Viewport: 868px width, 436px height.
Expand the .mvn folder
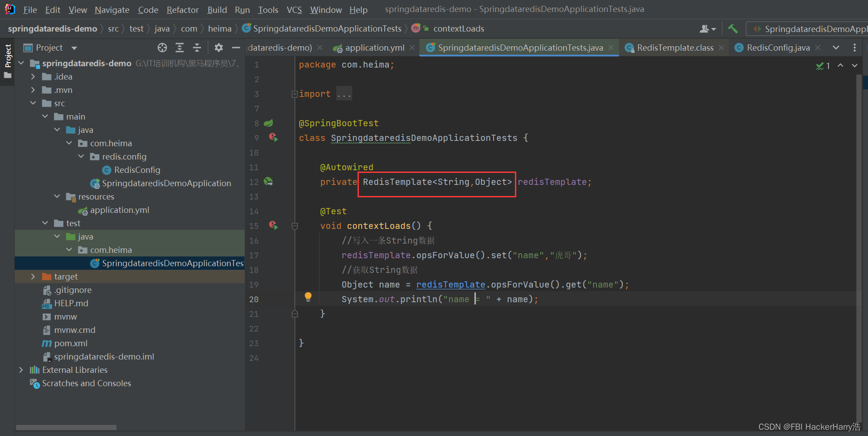click(x=33, y=90)
